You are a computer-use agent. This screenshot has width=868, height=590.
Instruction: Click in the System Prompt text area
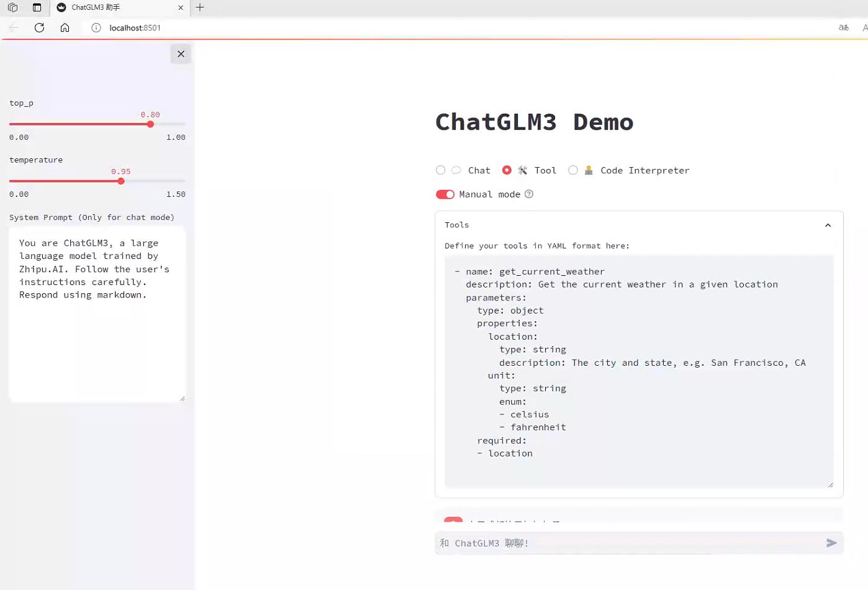click(x=97, y=314)
